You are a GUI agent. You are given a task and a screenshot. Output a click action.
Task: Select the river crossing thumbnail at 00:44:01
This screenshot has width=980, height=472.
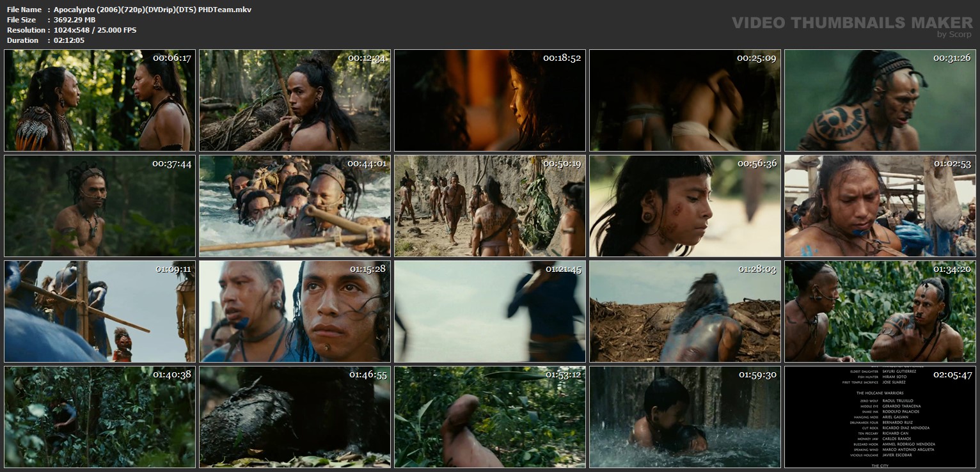click(x=295, y=206)
